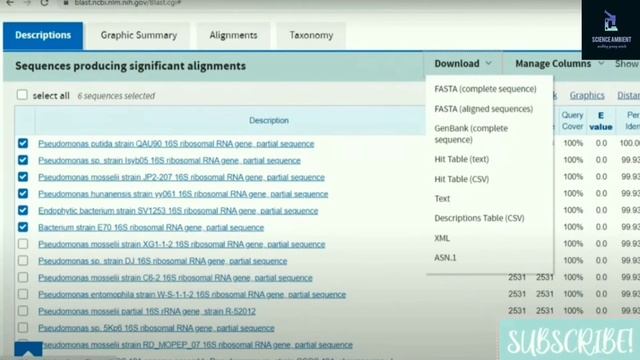Click the SUBSCRIBE! banner
The image size is (640, 360).
click(x=570, y=340)
